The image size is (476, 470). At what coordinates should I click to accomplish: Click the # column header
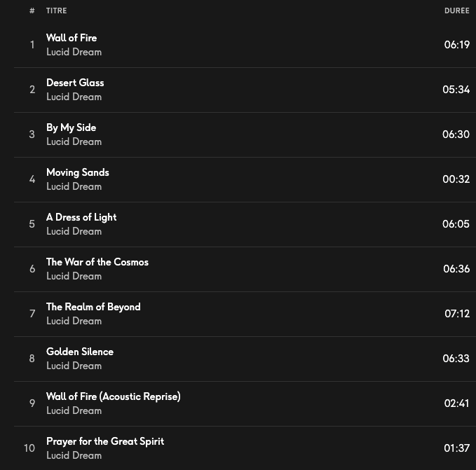pos(32,11)
